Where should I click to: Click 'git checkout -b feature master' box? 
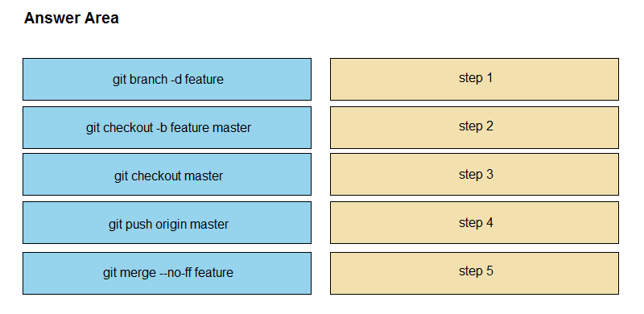(x=167, y=127)
